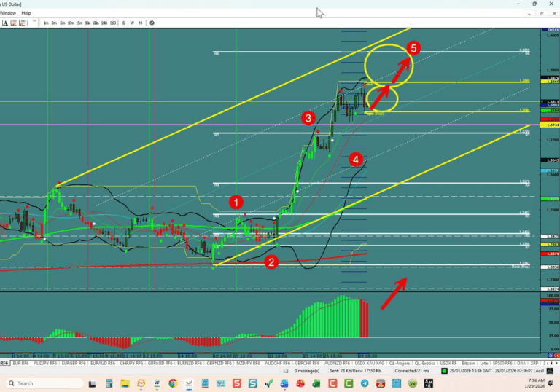Select the USDX RF tab
The image size is (560, 392).
448,363
